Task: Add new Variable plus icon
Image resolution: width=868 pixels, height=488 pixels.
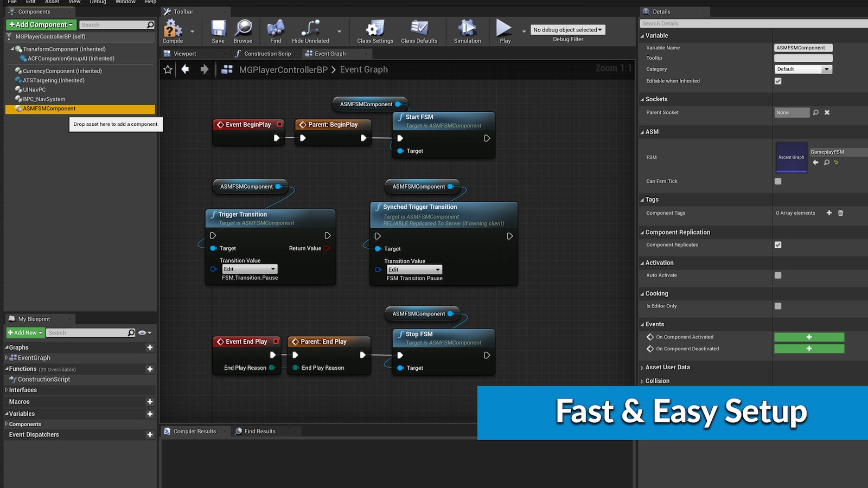Action: click(x=150, y=414)
